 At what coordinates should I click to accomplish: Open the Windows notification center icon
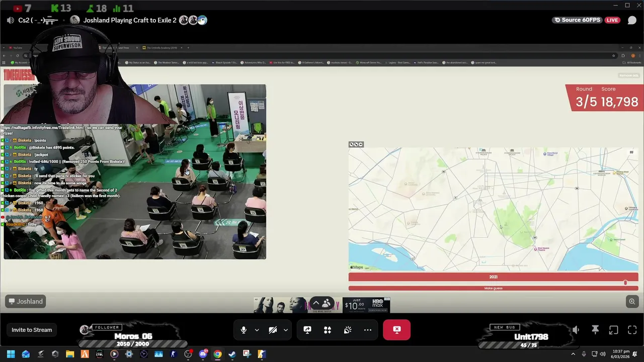(635, 354)
